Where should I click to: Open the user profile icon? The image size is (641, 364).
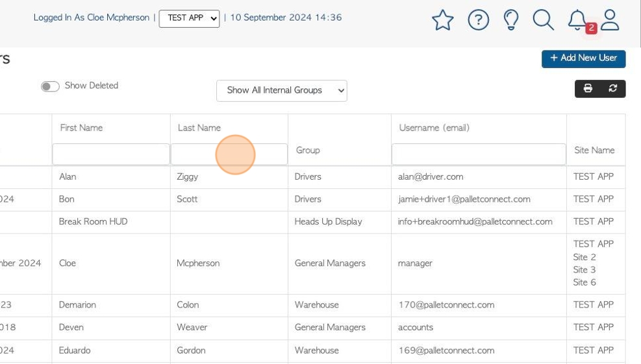point(610,20)
